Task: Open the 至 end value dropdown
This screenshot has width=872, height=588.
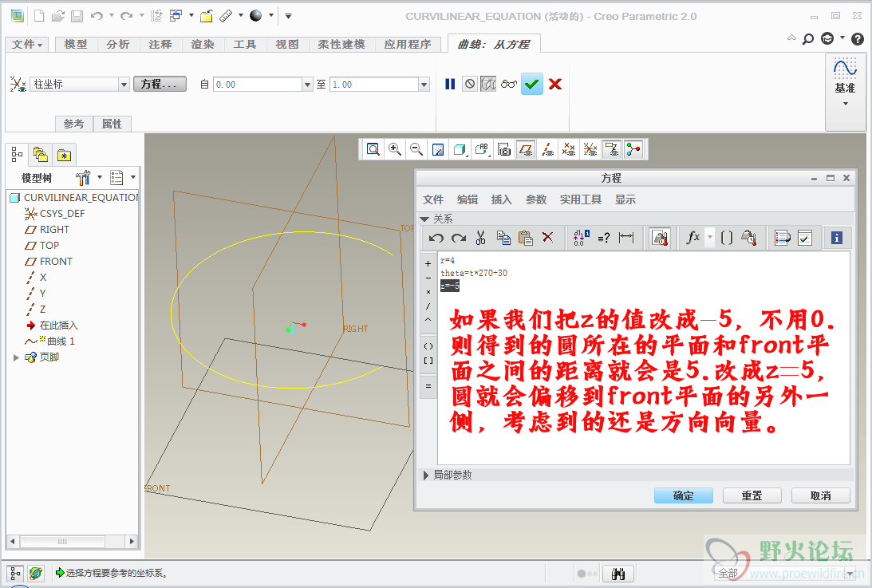Action: 424,84
